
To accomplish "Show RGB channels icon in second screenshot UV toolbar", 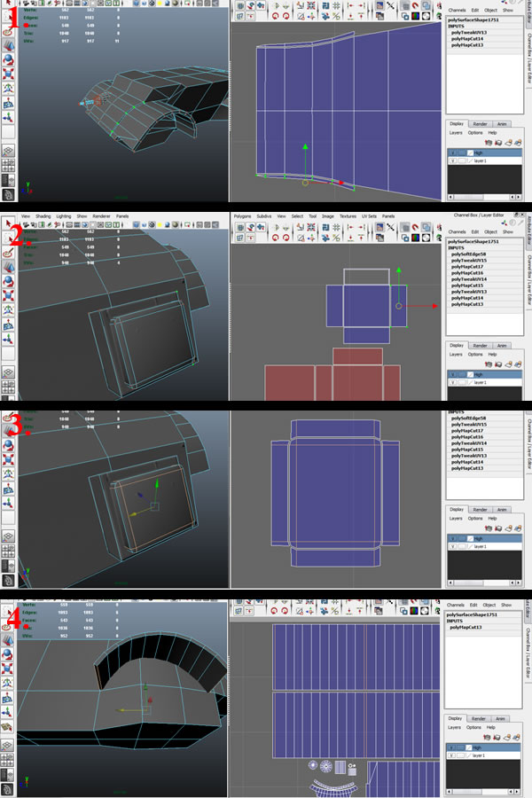I will [416, 237].
